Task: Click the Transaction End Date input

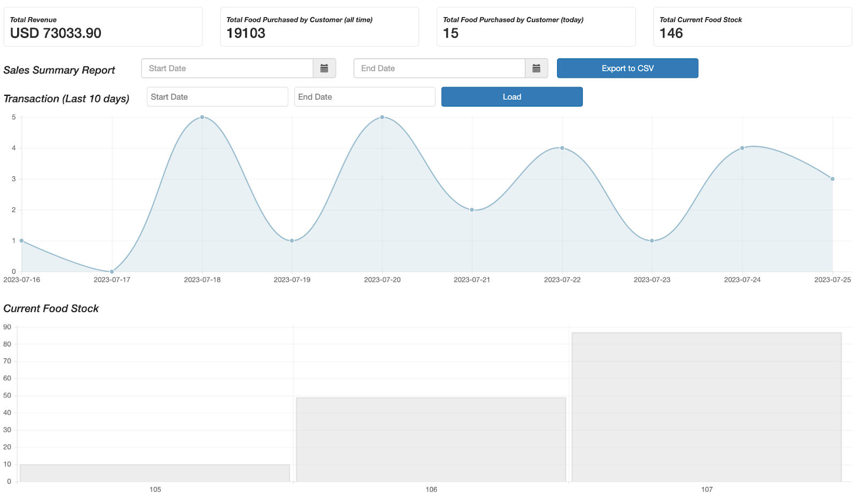Action: [364, 97]
